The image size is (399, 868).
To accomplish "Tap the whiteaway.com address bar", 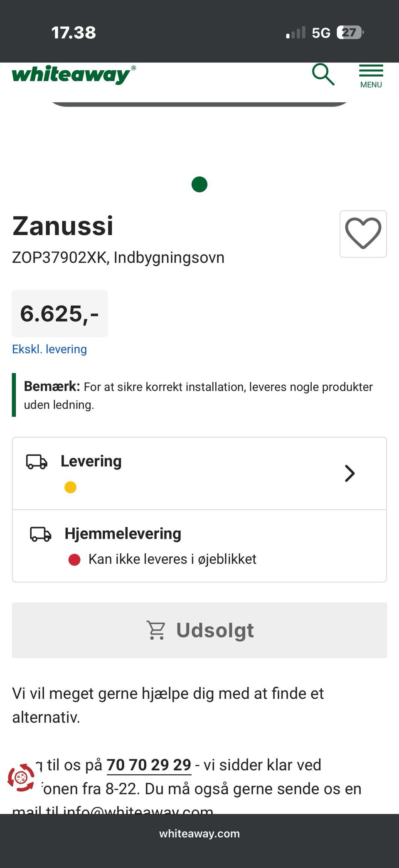I will tap(199, 833).
